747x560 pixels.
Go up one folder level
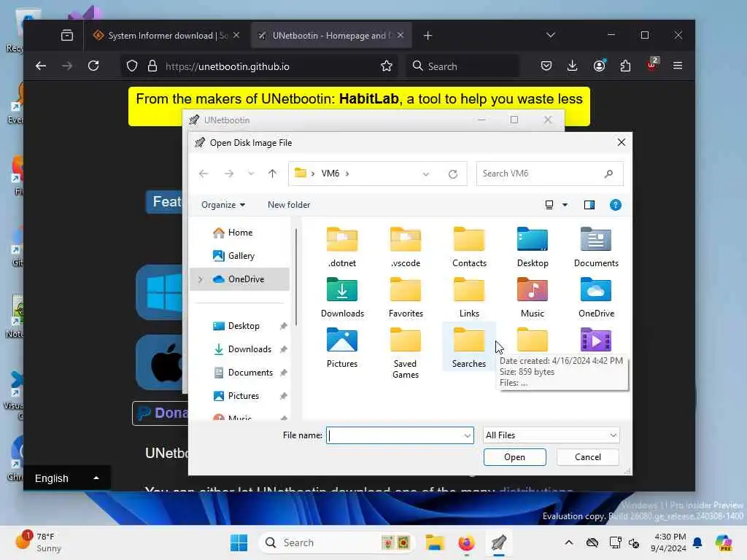coord(273,174)
